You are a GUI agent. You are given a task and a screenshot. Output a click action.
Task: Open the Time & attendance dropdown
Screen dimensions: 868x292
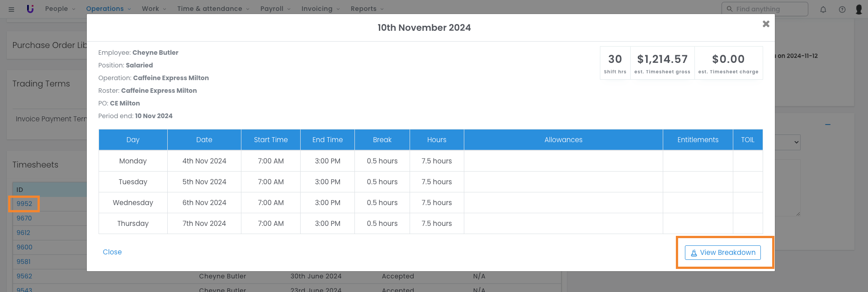point(213,9)
